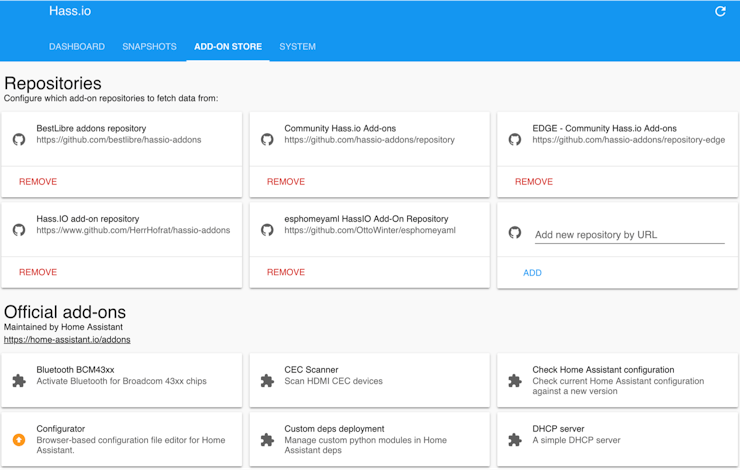Image resolution: width=740 pixels, height=470 pixels.
Task: Click the 'esphomeyaml HassIO Add-On Repository' title
Action: tap(366, 218)
